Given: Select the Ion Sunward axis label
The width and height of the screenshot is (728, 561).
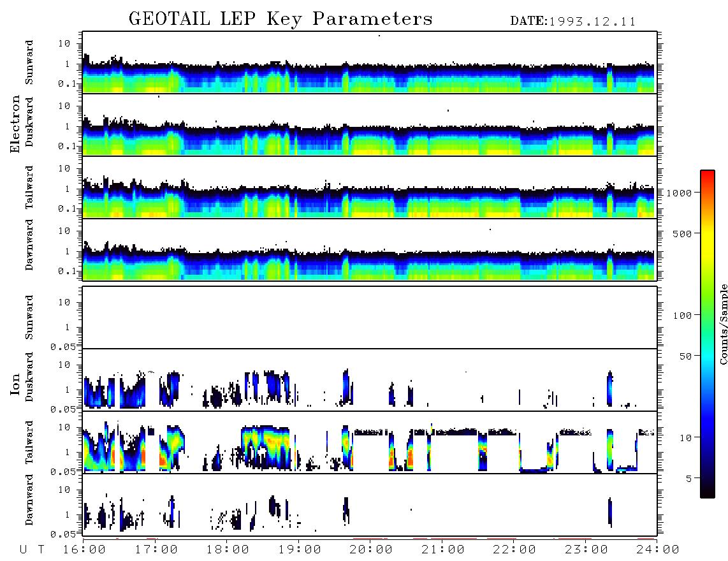Looking at the screenshot, I should point(29,317).
